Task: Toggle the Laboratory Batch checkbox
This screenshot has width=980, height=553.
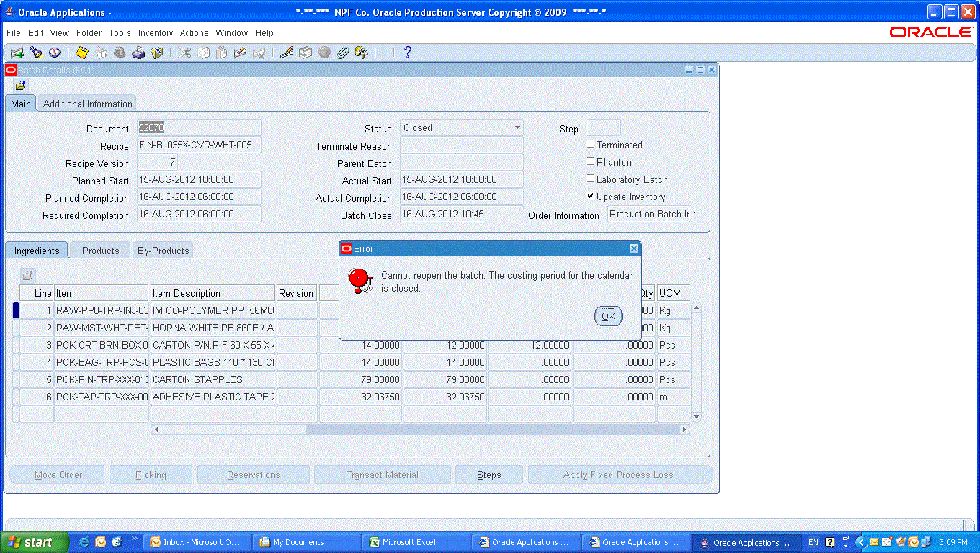Action: tap(591, 179)
